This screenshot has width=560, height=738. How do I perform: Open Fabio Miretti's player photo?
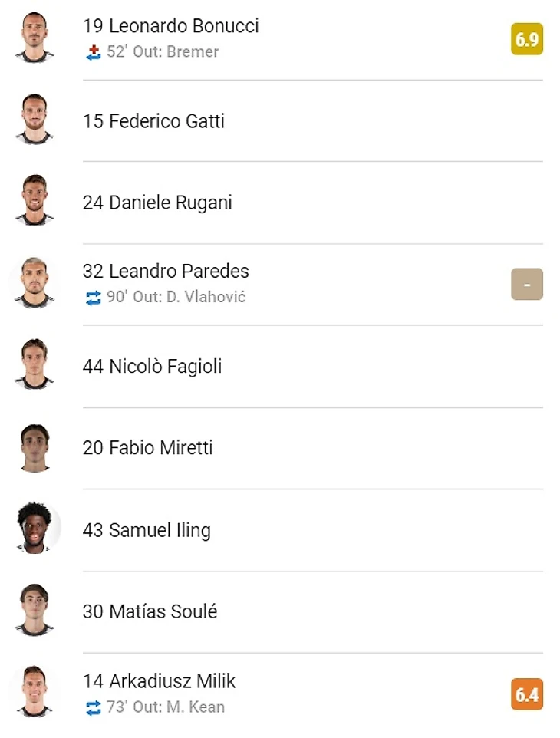tap(35, 447)
